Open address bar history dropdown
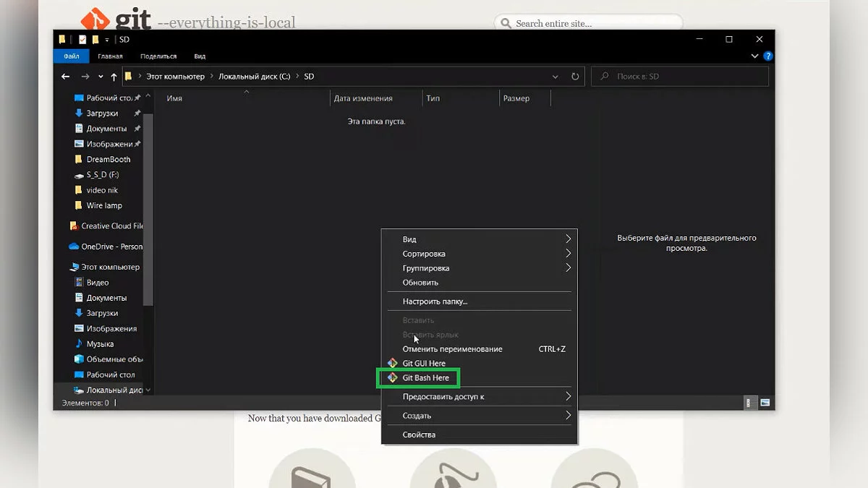 click(556, 77)
